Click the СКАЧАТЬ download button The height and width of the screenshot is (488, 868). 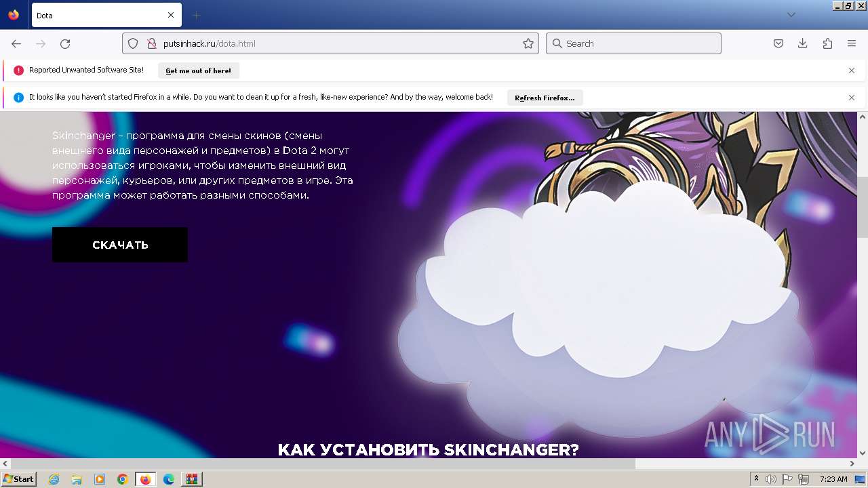[120, 245]
